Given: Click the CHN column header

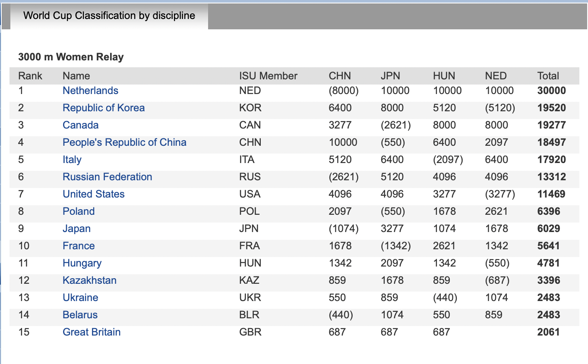Looking at the screenshot, I should click(340, 76).
